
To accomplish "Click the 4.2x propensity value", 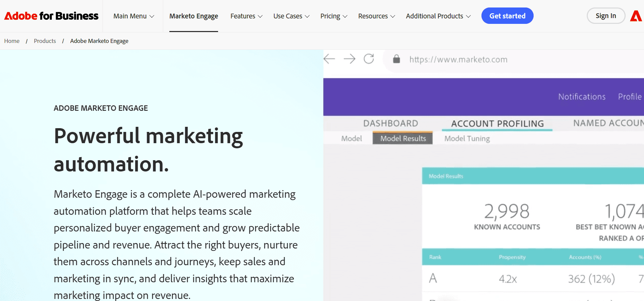I will (x=508, y=279).
